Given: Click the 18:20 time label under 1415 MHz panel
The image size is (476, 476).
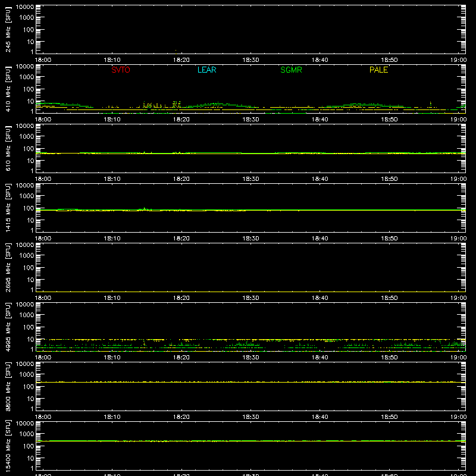Looking at the screenshot, I should [x=181, y=239].
